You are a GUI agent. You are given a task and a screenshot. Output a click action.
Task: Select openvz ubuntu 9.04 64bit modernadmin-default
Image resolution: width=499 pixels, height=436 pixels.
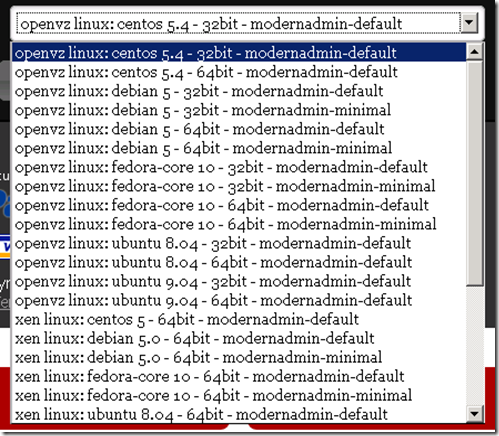[239, 300]
